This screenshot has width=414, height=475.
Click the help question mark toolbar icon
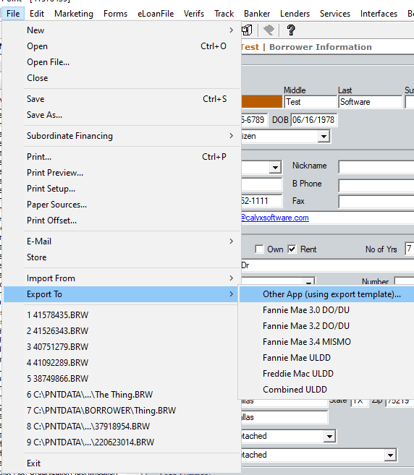click(x=291, y=30)
